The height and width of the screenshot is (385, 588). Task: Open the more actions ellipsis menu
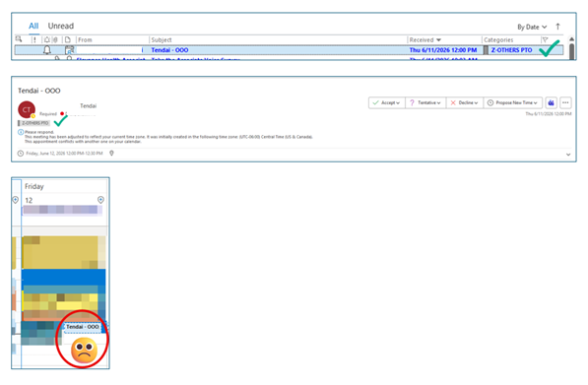click(565, 102)
